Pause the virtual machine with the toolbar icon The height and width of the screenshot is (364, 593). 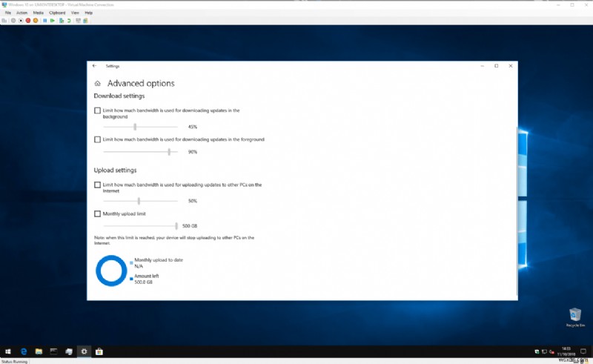pos(45,21)
